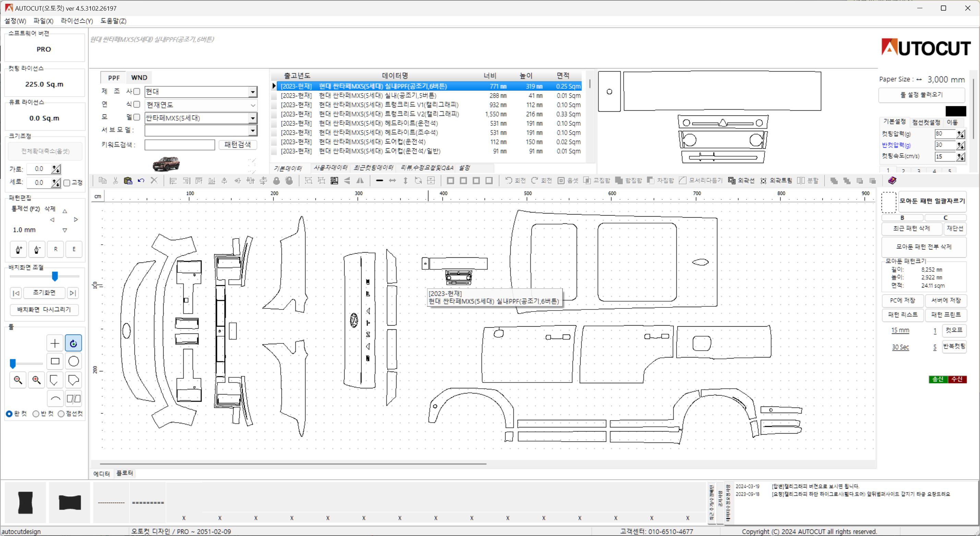Click the copy icon in the editor toolbar
Image resolution: width=980 pixels, height=536 pixels.
[102, 181]
